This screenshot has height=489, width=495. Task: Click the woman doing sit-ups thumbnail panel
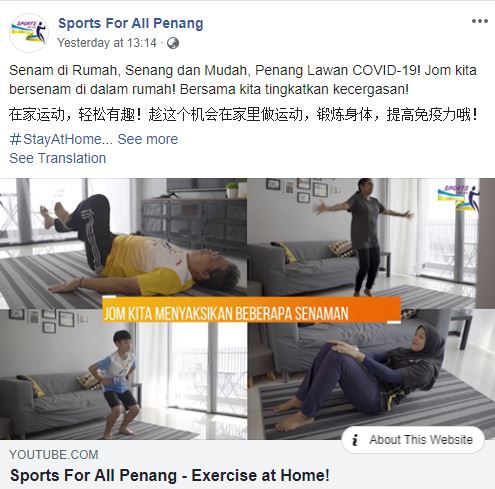(x=371, y=375)
